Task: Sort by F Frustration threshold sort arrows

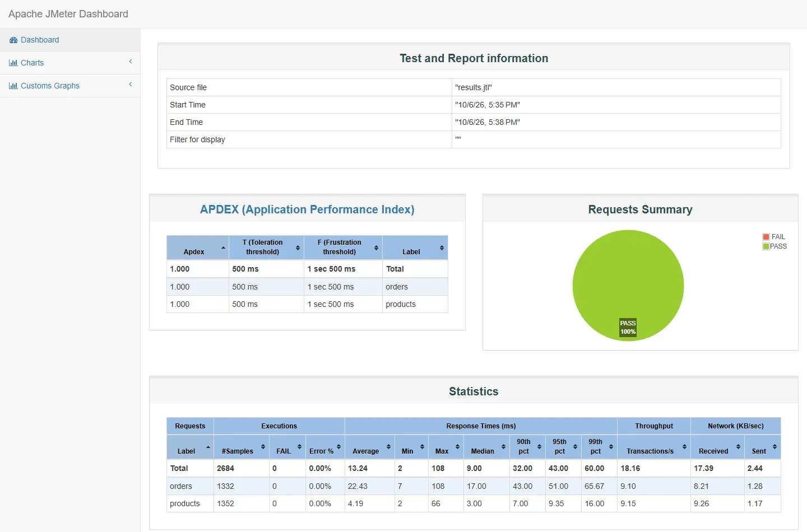Action: pyautogui.click(x=376, y=248)
